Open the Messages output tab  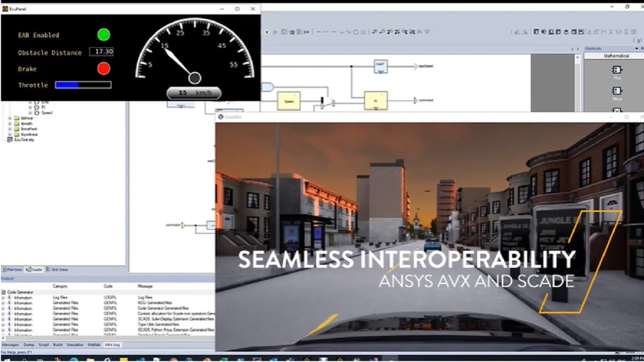coord(10,344)
